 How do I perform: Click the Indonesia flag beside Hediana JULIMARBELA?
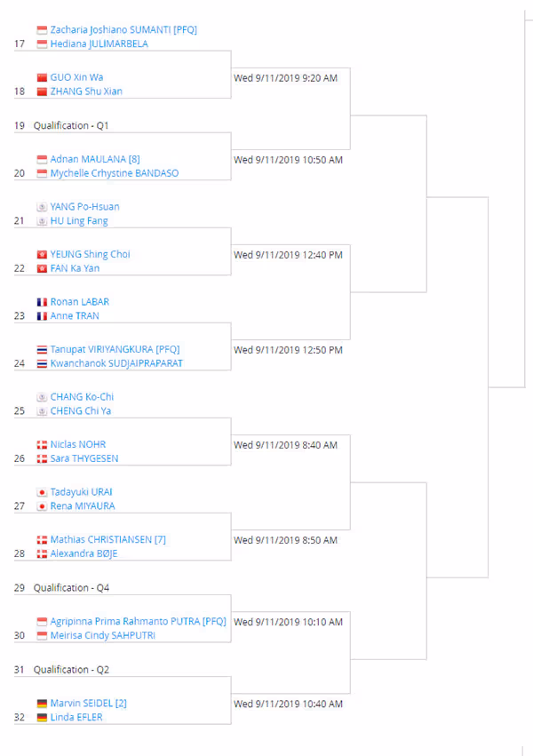(42, 44)
